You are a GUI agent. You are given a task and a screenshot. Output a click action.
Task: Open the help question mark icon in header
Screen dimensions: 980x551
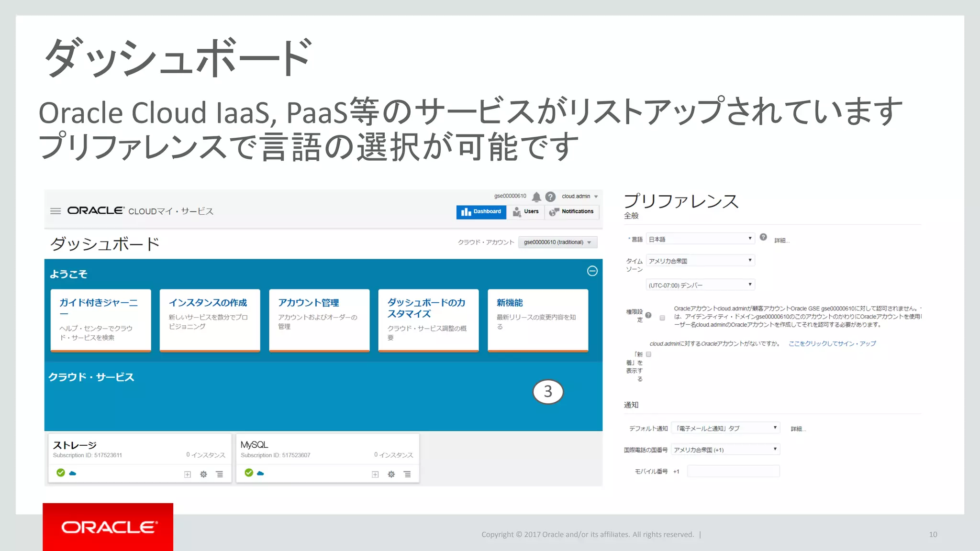[550, 197]
